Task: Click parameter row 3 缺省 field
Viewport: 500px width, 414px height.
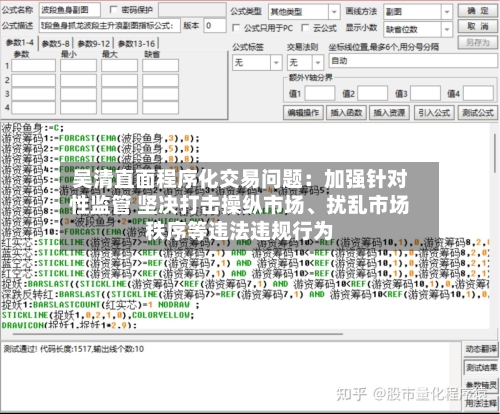Action: click(160, 94)
